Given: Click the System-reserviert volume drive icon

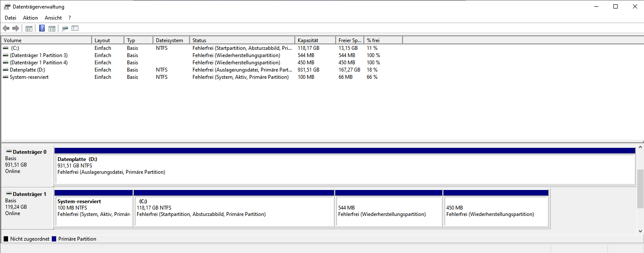Looking at the screenshot, I should tap(6, 77).
